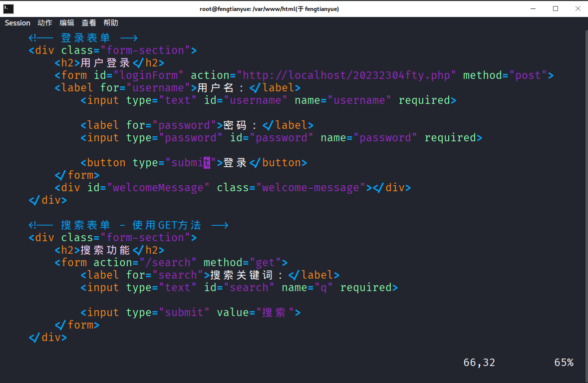Click the 65% scroll percentage indicator
This screenshot has height=383, width=588.
tap(564, 363)
